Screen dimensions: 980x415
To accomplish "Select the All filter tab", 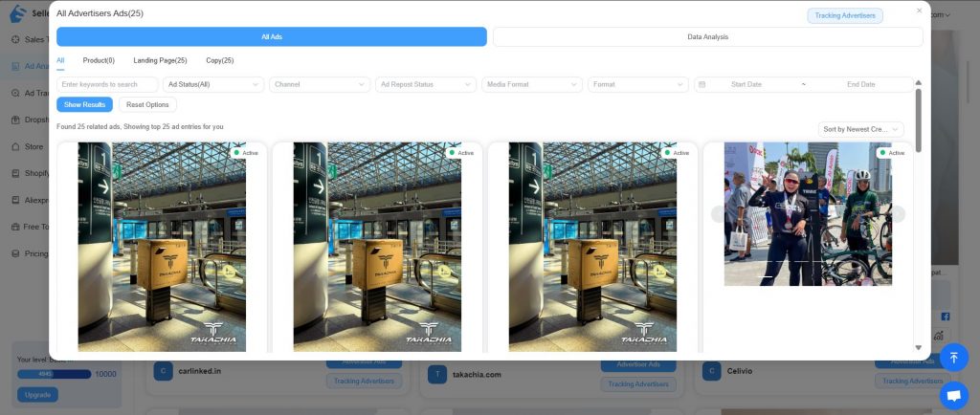I will [60, 60].
